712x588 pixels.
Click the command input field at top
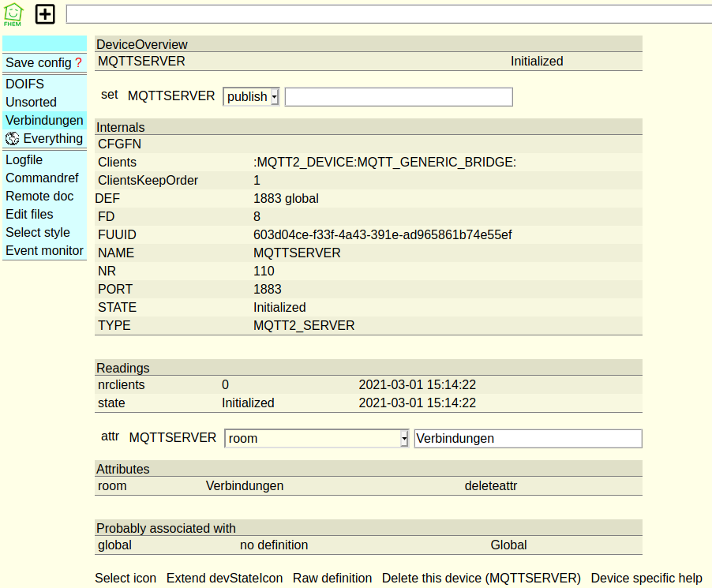pos(388,14)
